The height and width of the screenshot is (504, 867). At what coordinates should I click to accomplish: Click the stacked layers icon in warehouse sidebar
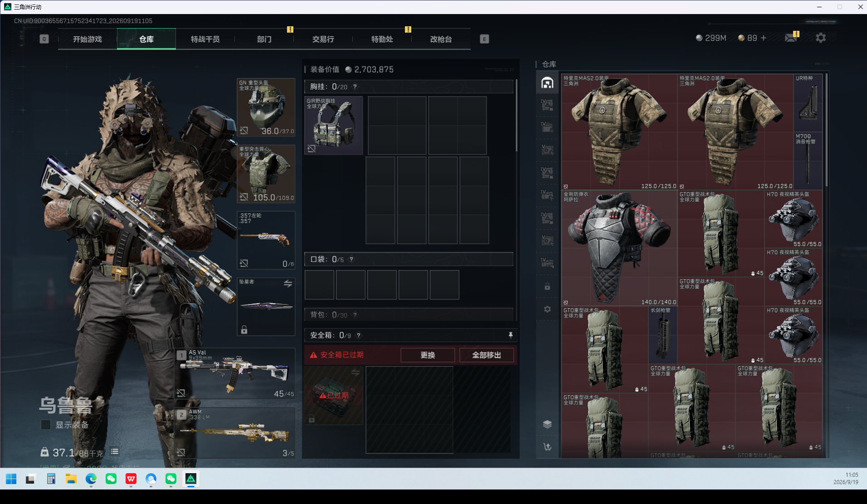(547, 424)
